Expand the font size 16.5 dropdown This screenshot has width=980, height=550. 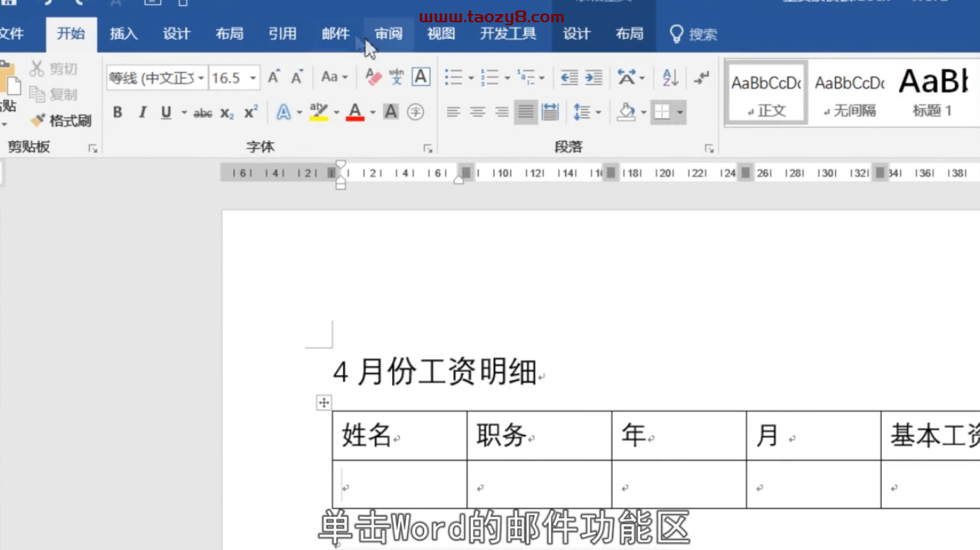coord(252,78)
